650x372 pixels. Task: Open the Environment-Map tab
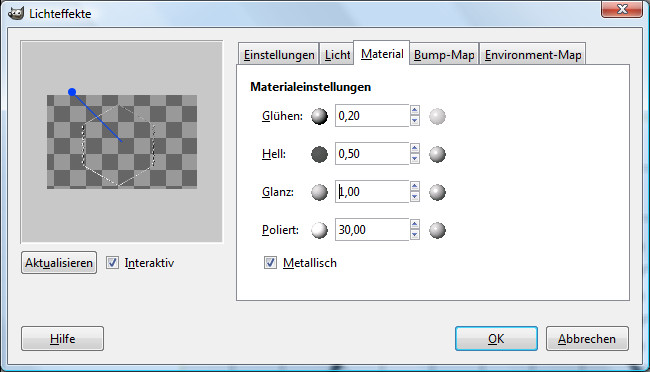[x=533, y=54]
